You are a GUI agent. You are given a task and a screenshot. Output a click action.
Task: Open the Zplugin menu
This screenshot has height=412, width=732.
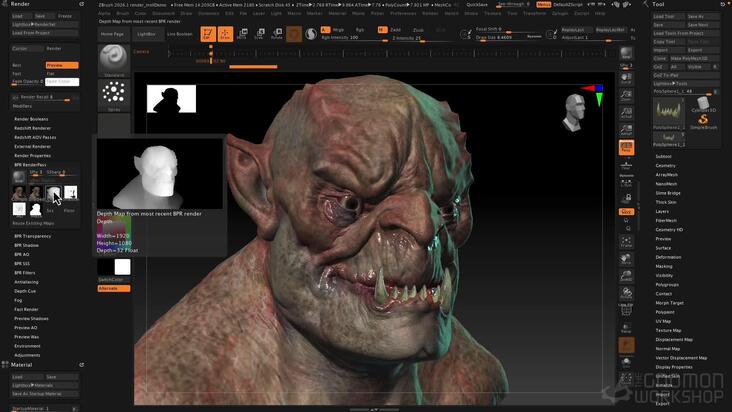click(x=560, y=14)
